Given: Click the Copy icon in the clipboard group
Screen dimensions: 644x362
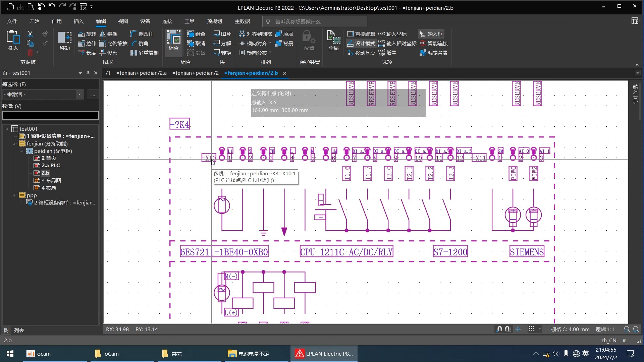Looking at the screenshot, I should [x=30, y=43].
